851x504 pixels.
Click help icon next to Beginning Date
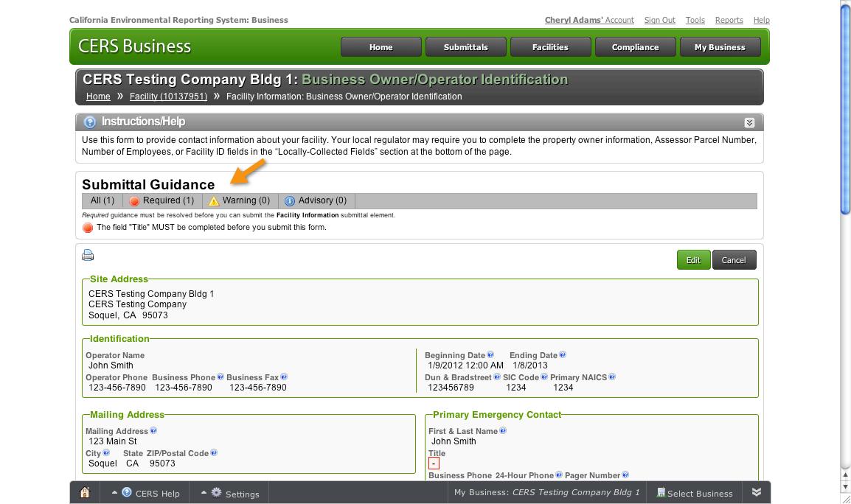tap(490, 354)
